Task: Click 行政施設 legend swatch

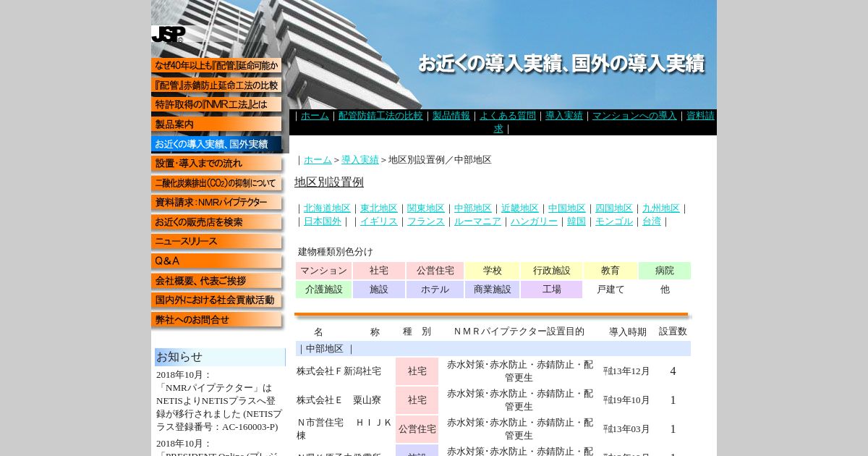Action: pyautogui.click(x=551, y=271)
